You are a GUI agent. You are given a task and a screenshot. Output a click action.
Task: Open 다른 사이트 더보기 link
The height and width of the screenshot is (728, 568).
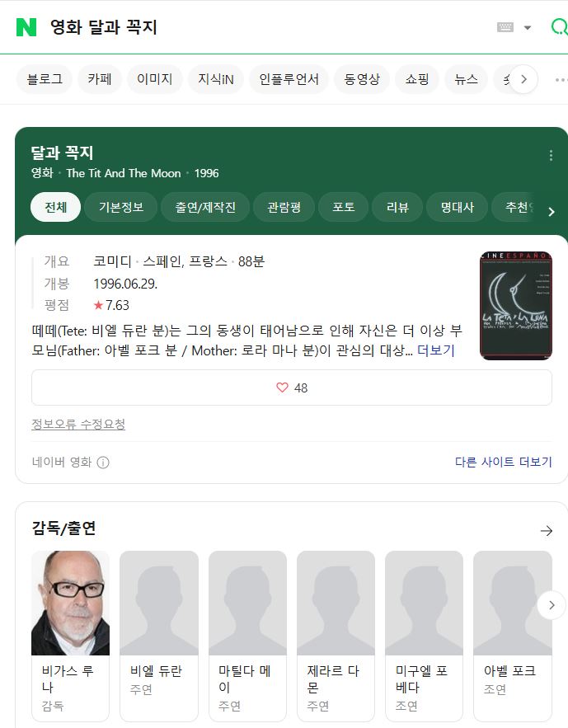click(x=504, y=462)
